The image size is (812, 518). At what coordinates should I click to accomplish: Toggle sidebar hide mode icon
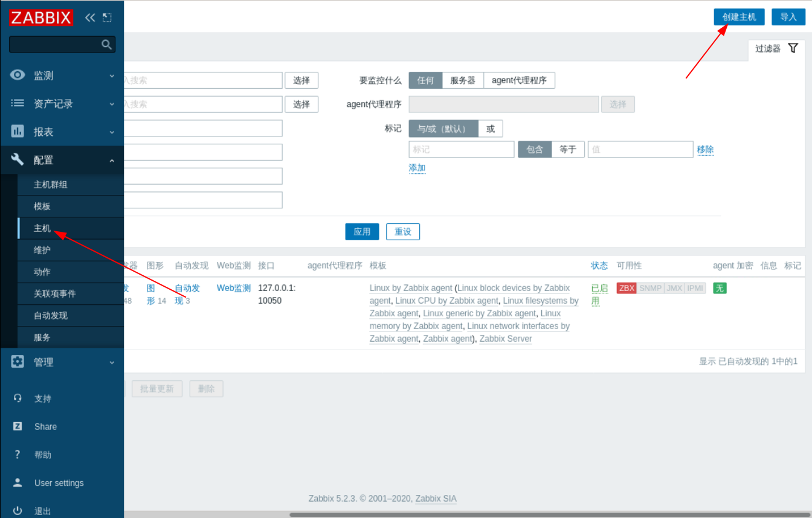(x=107, y=18)
